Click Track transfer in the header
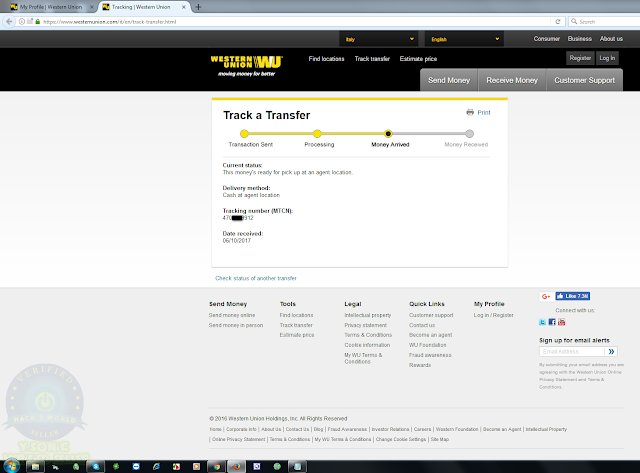 (x=372, y=59)
